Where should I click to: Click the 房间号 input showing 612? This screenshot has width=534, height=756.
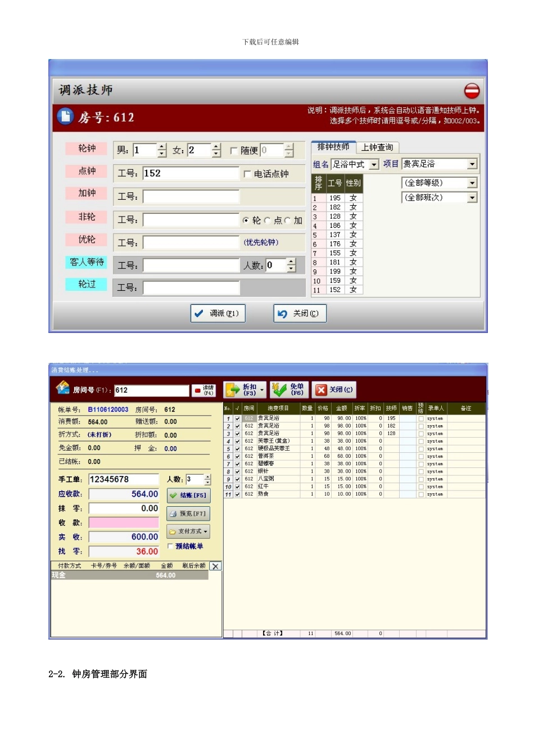pos(152,390)
